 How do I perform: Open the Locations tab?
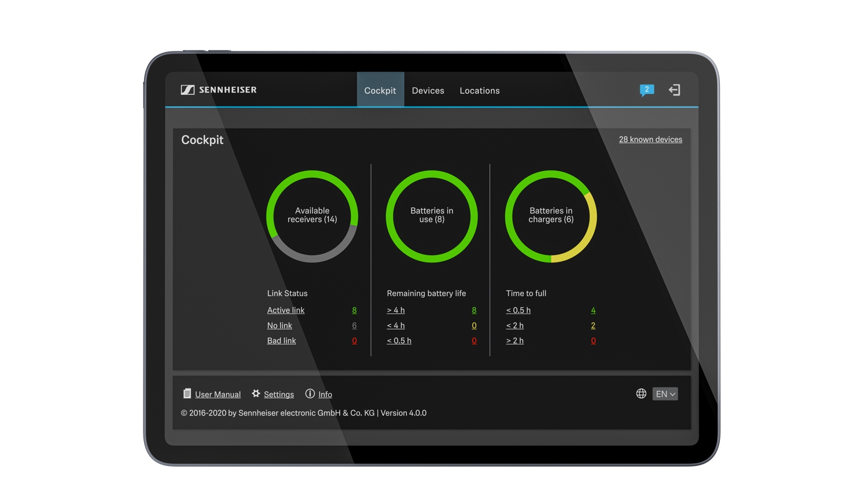click(x=480, y=90)
